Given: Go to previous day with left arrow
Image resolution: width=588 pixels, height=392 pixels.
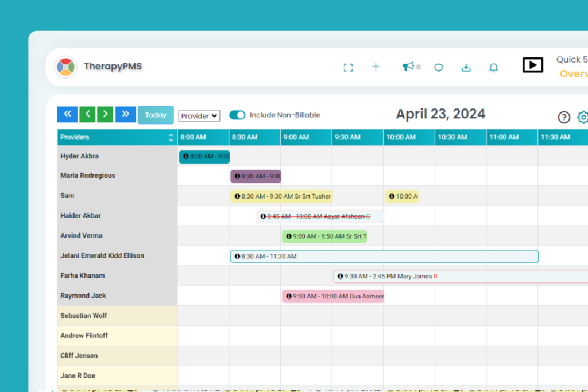Looking at the screenshot, I should pyautogui.click(x=87, y=114).
